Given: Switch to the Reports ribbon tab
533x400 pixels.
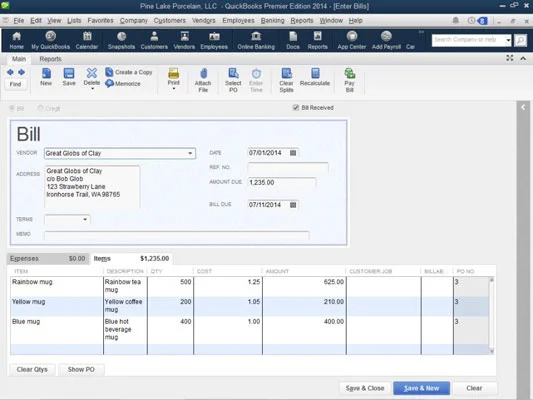Looking at the screenshot, I should [x=50, y=59].
